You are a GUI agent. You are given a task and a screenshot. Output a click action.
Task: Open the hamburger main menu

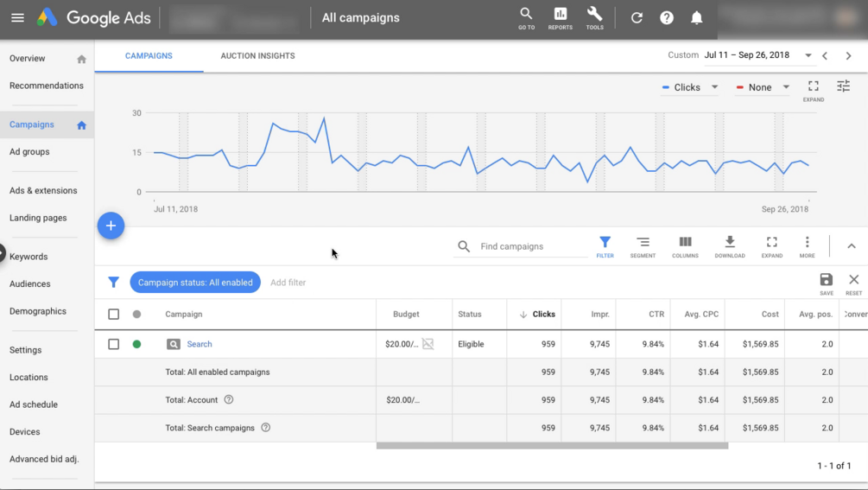point(18,18)
